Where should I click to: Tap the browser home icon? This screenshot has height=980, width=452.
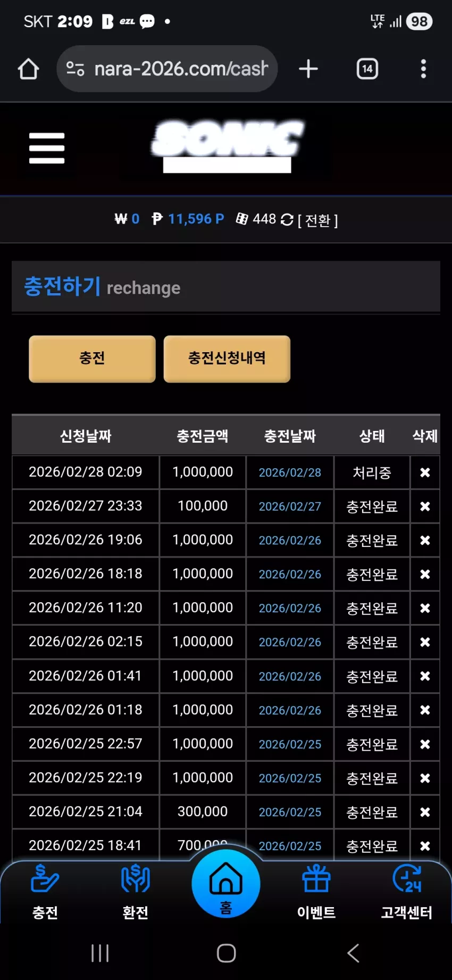[28, 69]
